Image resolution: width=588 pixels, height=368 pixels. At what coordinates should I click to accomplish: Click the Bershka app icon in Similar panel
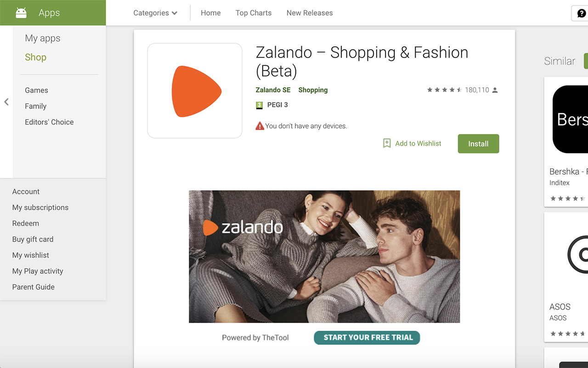571,119
